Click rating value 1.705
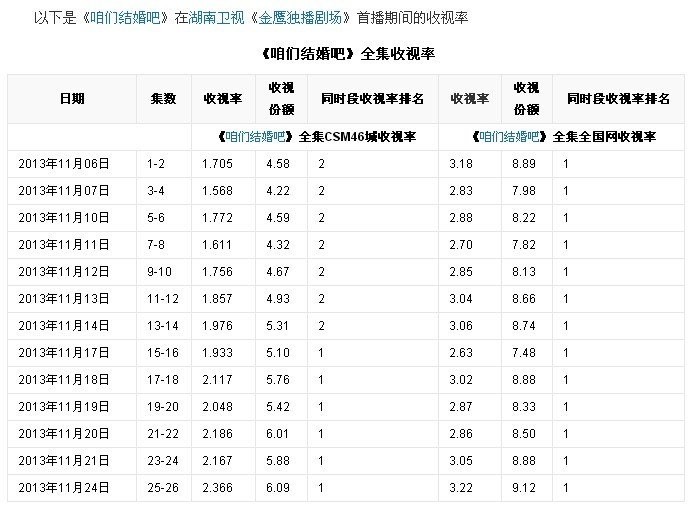693x506 pixels. pyautogui.click(x=217, y=164)
